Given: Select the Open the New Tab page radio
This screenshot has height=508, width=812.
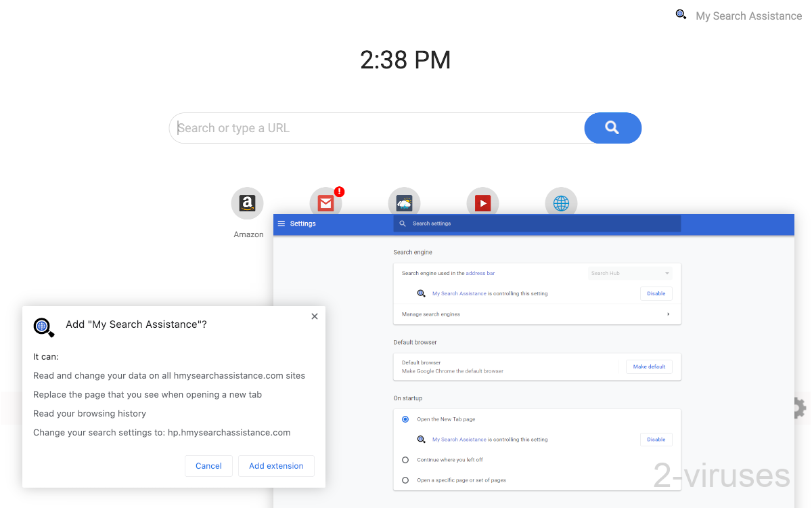Looking at the screenshot, I should tap(405, 419).
